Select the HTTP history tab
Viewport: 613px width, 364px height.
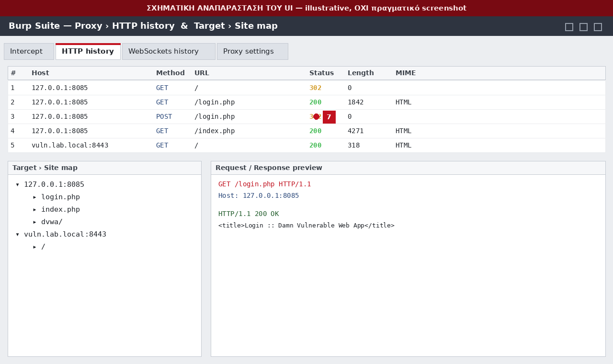88,51
